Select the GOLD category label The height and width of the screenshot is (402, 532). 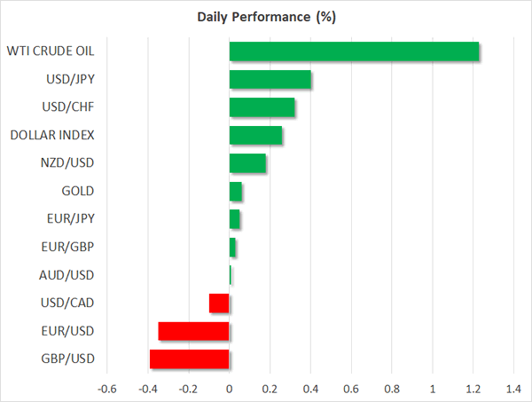point(78,192)
